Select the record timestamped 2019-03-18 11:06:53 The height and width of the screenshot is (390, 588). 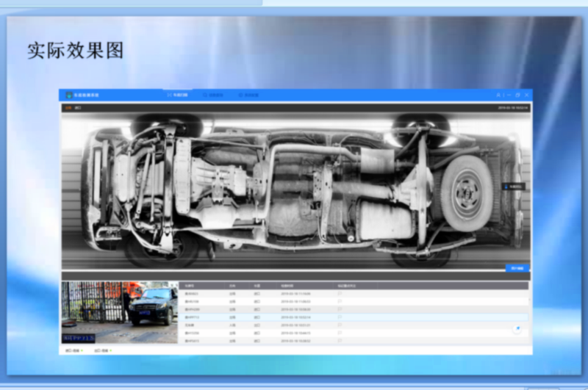(x=354, y=301)
